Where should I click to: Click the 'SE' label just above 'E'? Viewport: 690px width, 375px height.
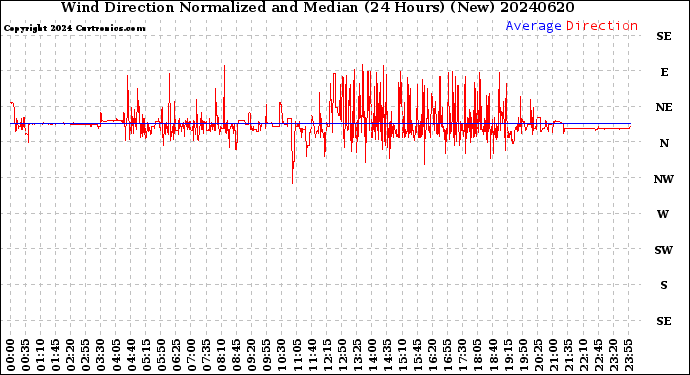coord(664,36)
